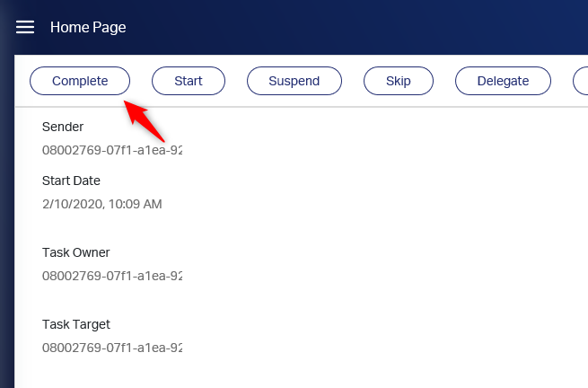Click the Sender ID value
Screen dimensions: 588x388
tap(112, 150)
